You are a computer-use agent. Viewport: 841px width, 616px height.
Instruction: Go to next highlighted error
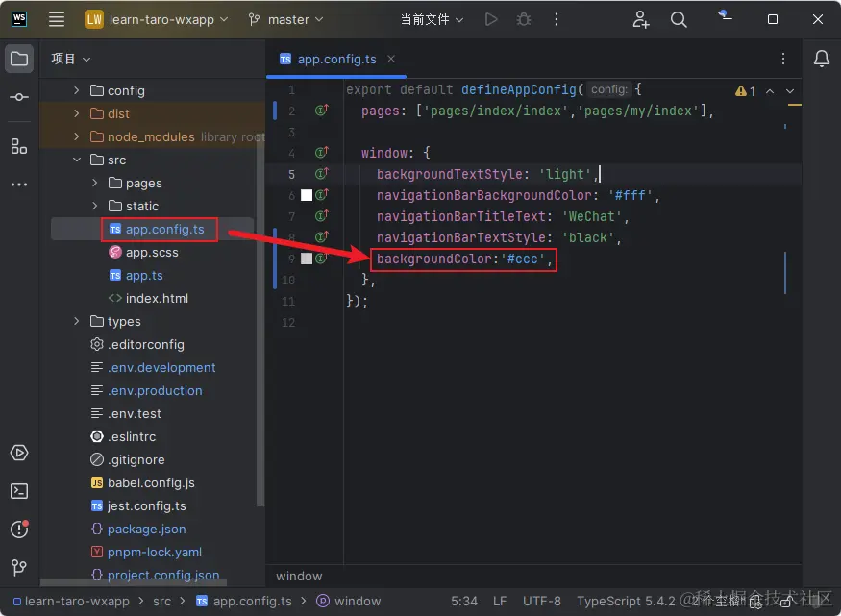tap(790, 91)
